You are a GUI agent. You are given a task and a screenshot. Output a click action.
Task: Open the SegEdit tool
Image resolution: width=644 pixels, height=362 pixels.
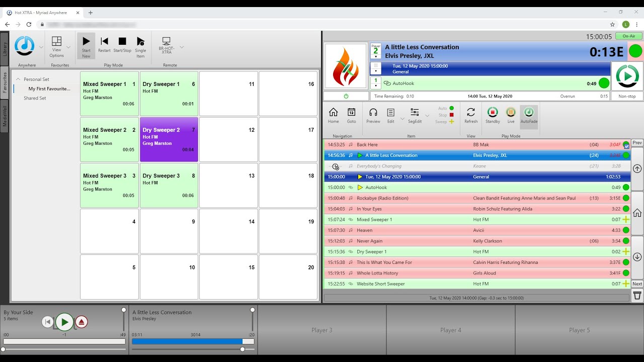pyautogui.click(x=415, y=115)
